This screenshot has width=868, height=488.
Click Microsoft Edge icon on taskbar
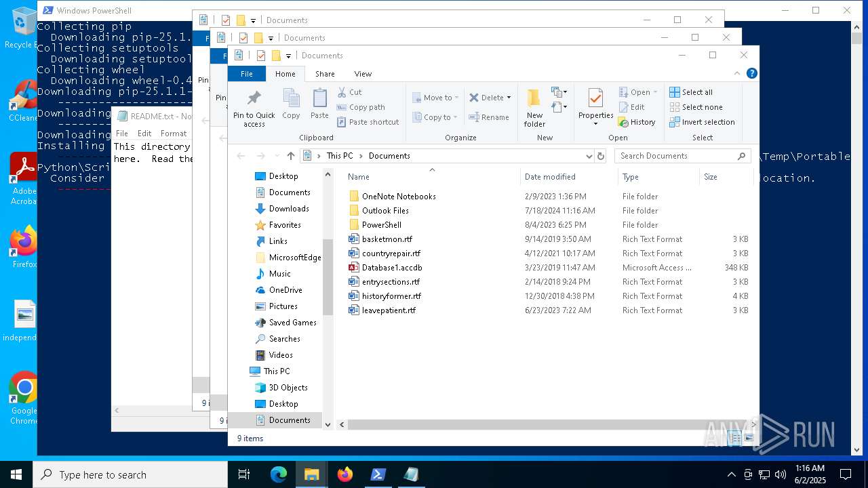[279, 474]
